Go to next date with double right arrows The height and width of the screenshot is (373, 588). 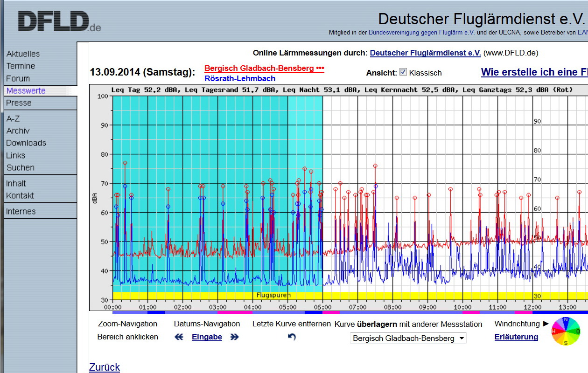pyautogui.click(x=234, y=337)
